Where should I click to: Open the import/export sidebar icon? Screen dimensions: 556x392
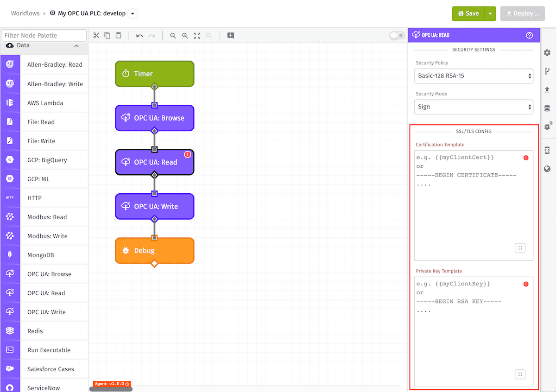(x=547, y=89)
